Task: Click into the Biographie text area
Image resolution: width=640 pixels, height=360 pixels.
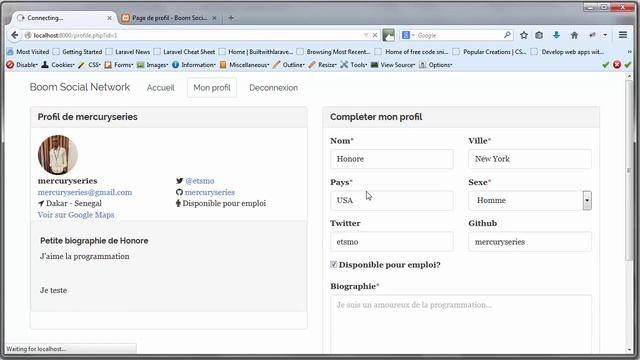Action: point(461,324)
